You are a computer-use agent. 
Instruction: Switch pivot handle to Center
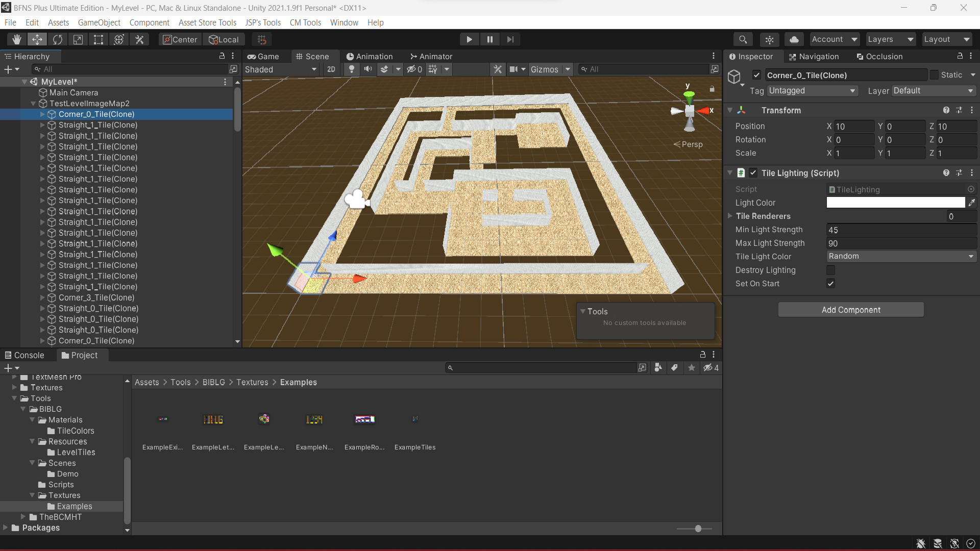pyautogui.click(x=179, y=39)
